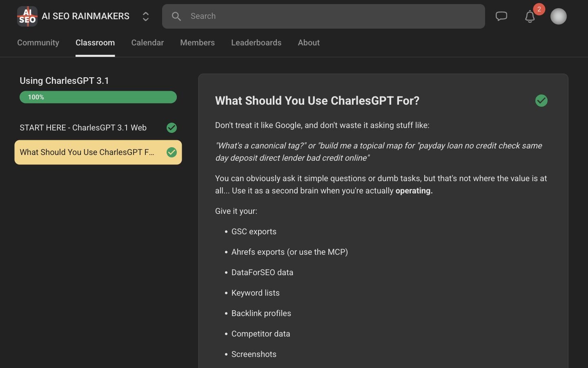Click the Backlink profiles bullet

coord(261,313)
